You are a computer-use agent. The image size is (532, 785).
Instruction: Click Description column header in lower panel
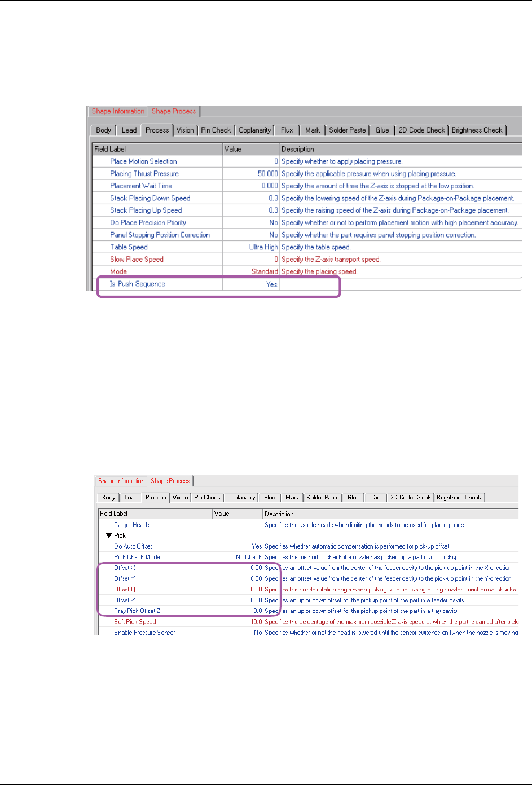click(x=390, y=514)
